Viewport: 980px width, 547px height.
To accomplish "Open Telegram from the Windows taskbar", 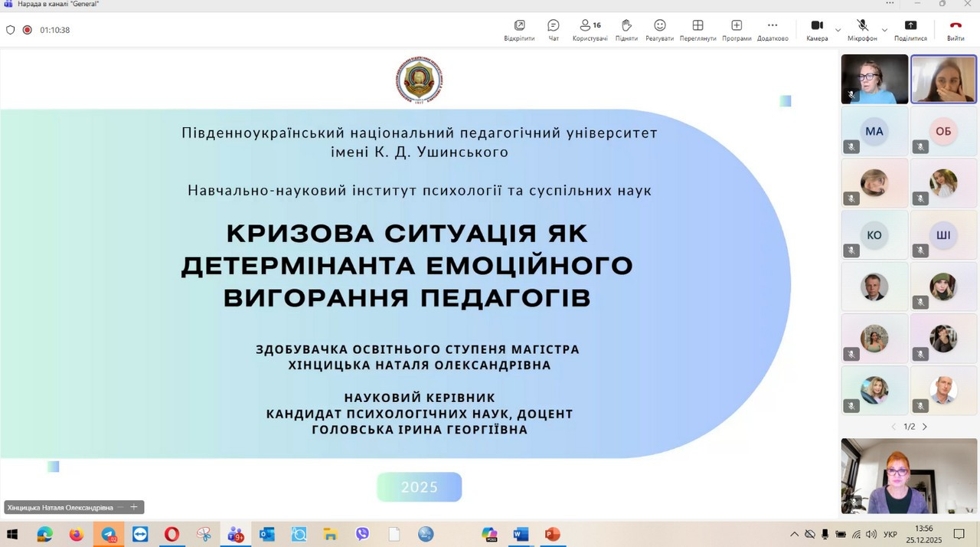I will click(x=109, y=534).
